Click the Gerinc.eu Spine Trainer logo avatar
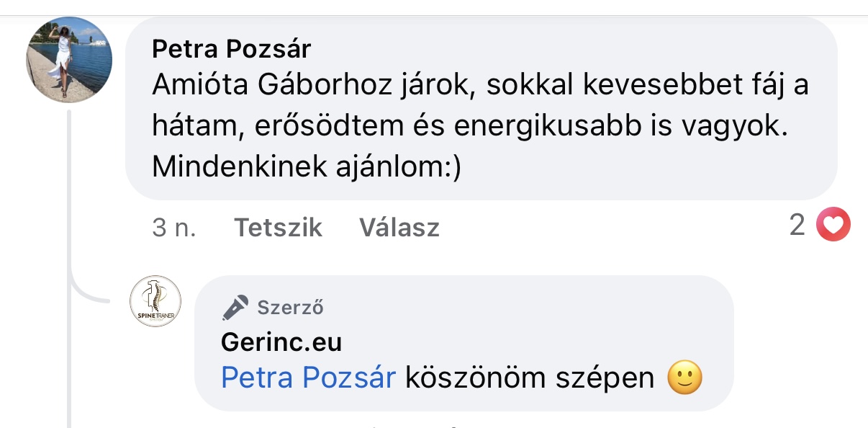 click(155, 301)
